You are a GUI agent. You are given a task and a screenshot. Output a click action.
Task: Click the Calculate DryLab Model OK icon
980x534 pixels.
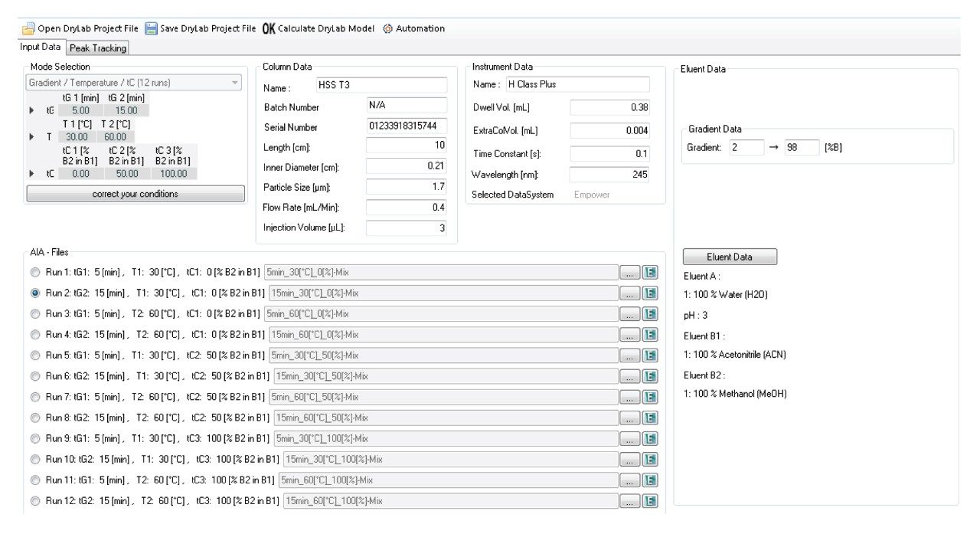click(x=268, y=28)
